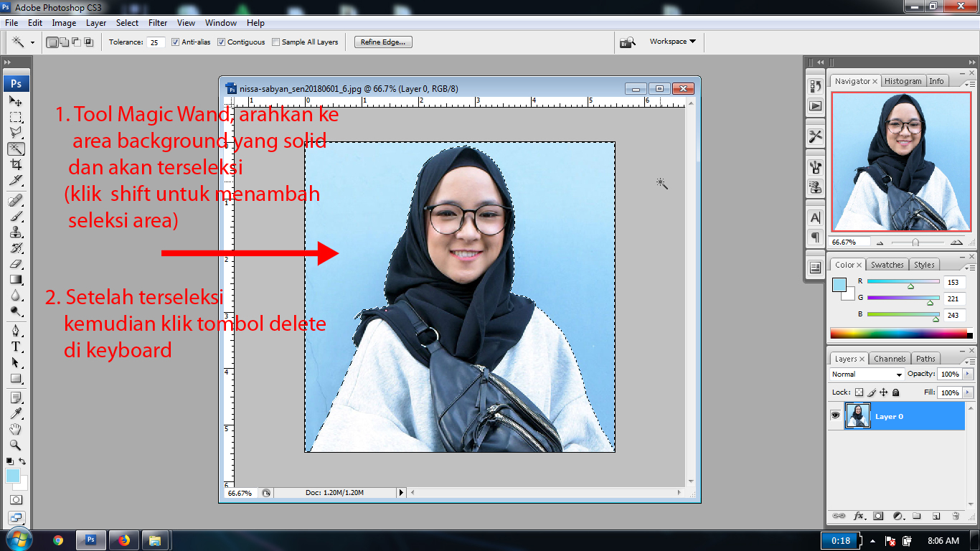Disable the Contiguous checkbox
Screen dimensions: 980x551
pyautogui.click(x=222, y=42)
